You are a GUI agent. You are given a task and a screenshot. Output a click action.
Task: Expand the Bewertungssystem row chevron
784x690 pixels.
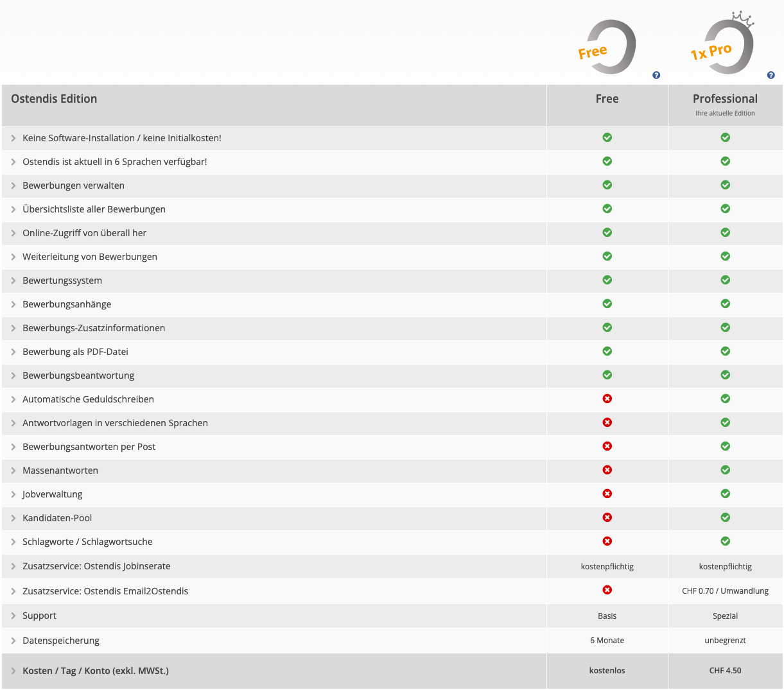[x=13, y=280]
